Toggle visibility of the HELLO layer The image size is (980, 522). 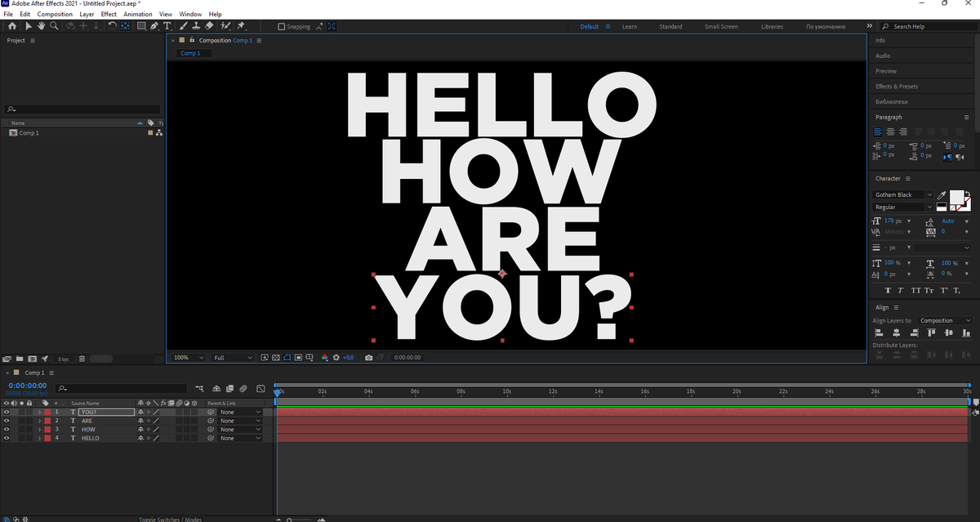tap(7, 439)
